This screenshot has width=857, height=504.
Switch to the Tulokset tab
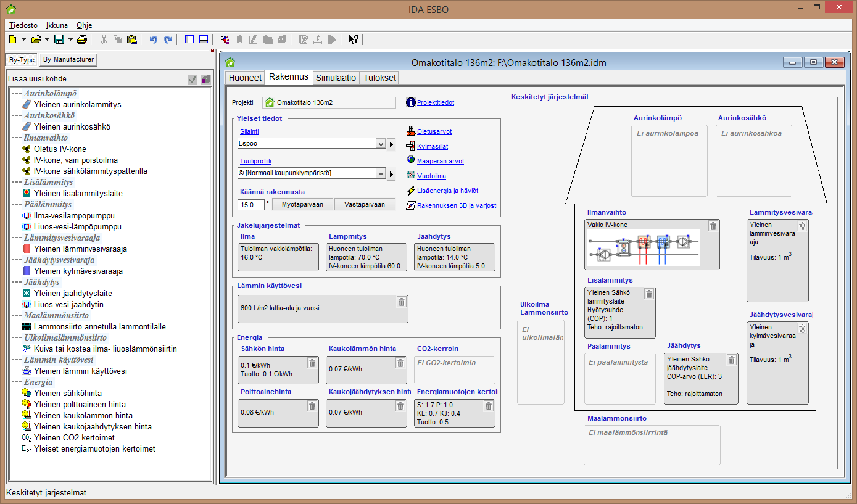tap(379, 78)
